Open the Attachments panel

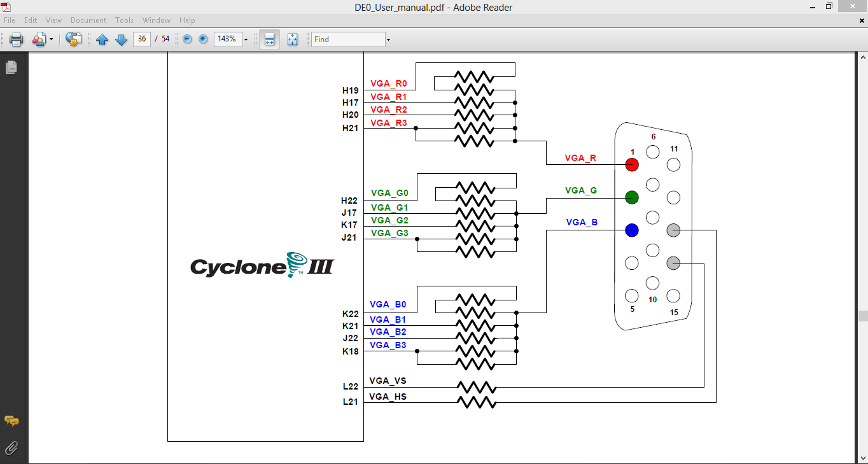[x=11, y=448]
